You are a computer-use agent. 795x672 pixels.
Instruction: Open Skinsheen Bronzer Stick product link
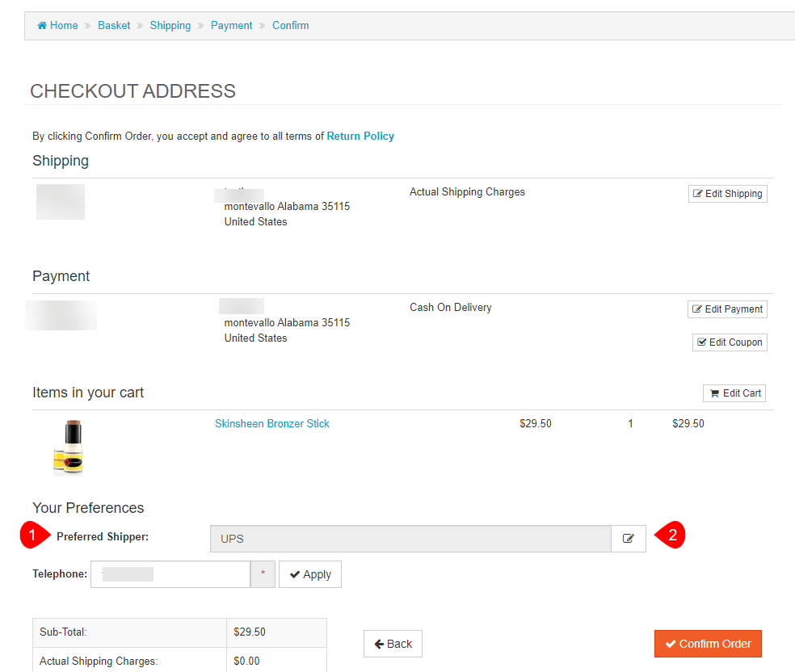tap(272, 424)
